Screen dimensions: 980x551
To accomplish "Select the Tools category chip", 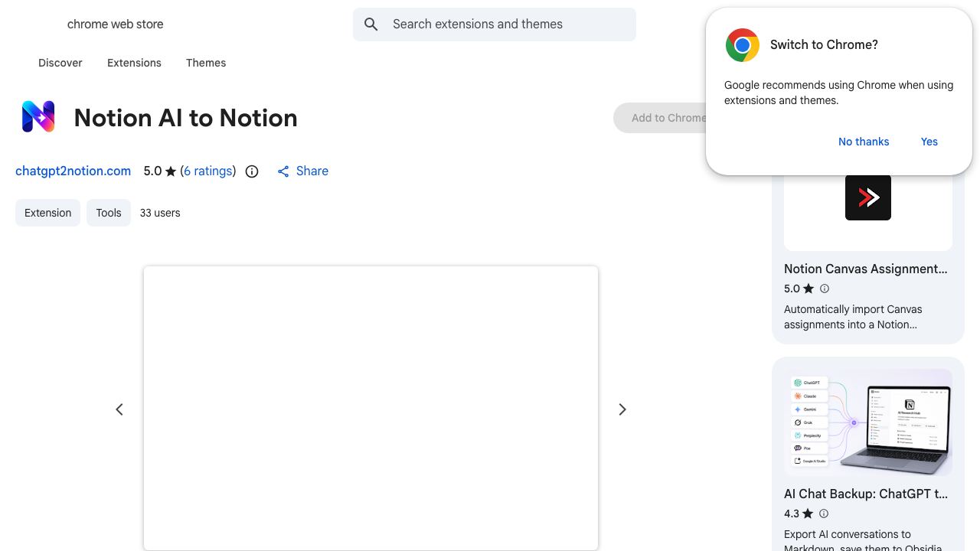I will (x=109, y=213).
